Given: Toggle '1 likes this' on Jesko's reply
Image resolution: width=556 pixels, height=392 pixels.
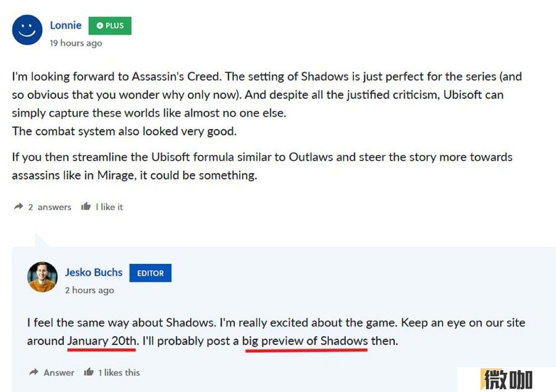Looking at the screenshot, I should [119, 373].
